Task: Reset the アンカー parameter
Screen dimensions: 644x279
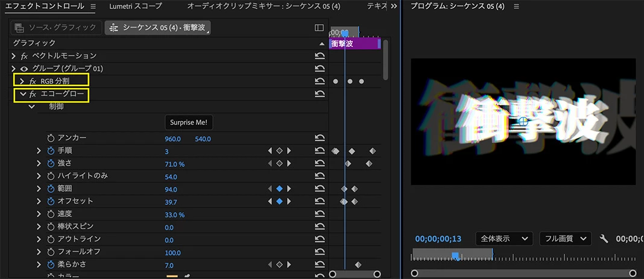Action: 320,138
